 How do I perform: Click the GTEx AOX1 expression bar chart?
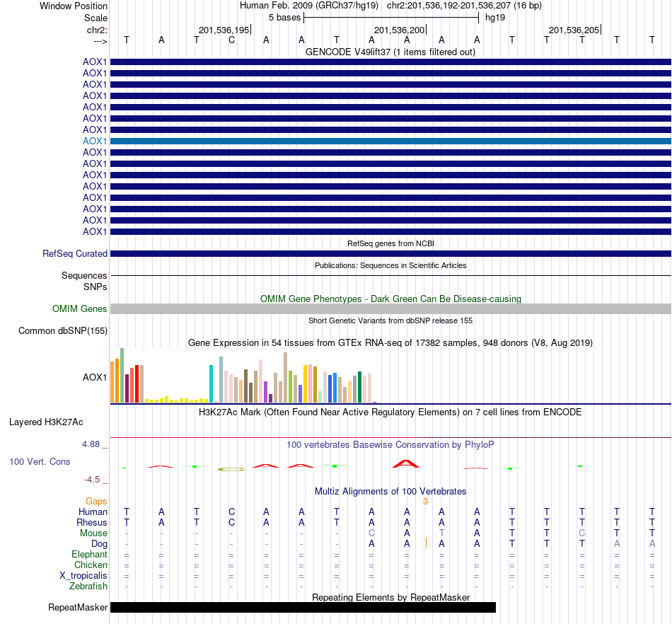(x=243, y=376)
